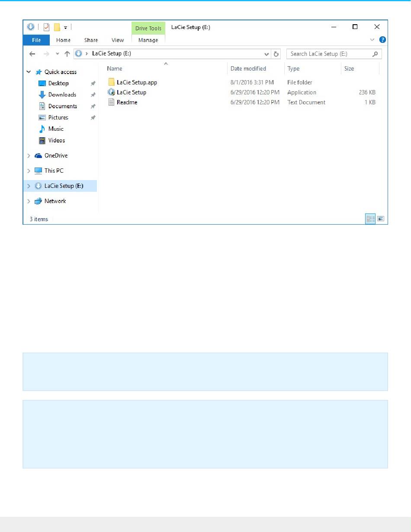The image size is (411, 532).
Task: Click the LaCie Setup.app folder icon
Action: [x=111, y=82]
